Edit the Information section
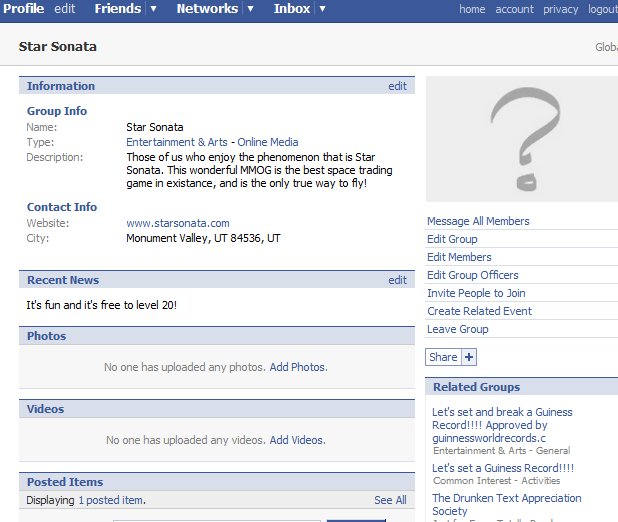The image size is (618, 522). pyautogui.click(x=397, y=86)
